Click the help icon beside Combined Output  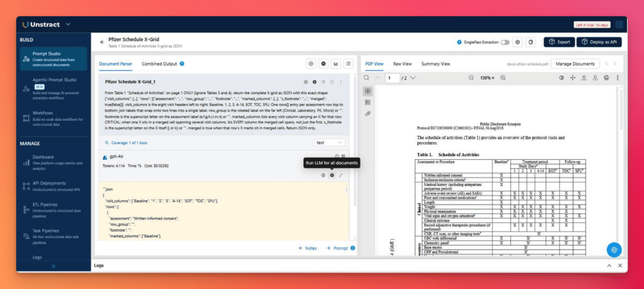[182, 64]
